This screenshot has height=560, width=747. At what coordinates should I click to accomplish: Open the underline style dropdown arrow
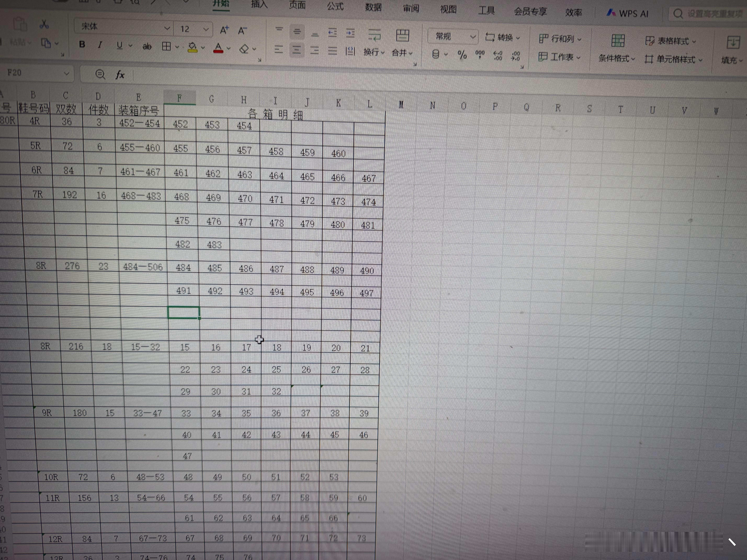[x=130, y=46]
